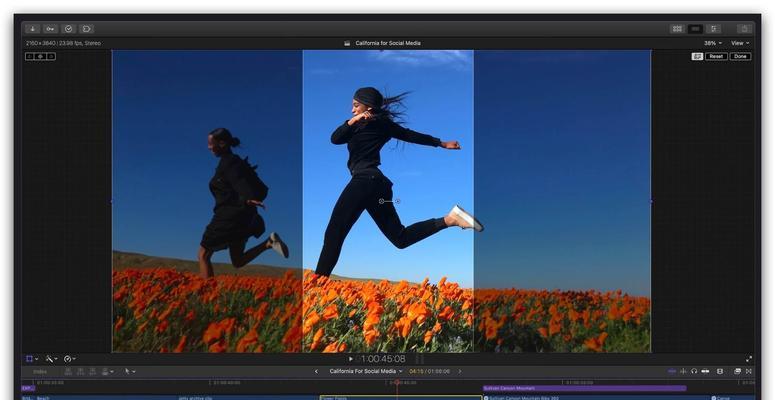Select the yellow-outlined Flower Fields clip
Viewport: 775px width, 400px height.
tap(400, 398)
